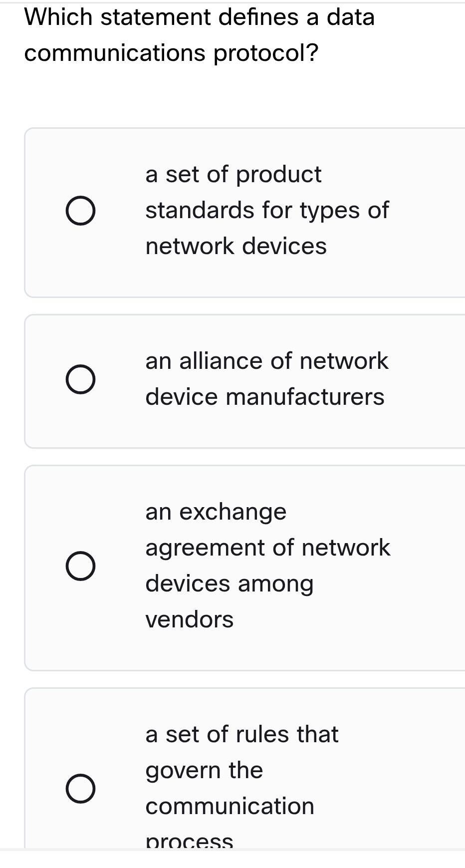Click the "device manufacturers" line in second answer
This screenshot has width=465, height=868.
(x=265, y=397)
